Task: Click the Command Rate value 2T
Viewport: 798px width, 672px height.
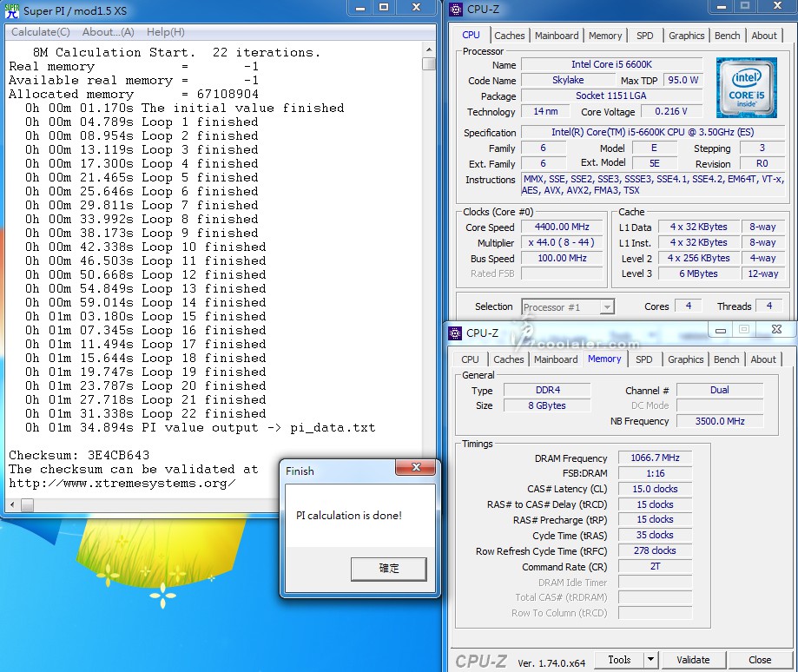Action: tap(655, 566)
